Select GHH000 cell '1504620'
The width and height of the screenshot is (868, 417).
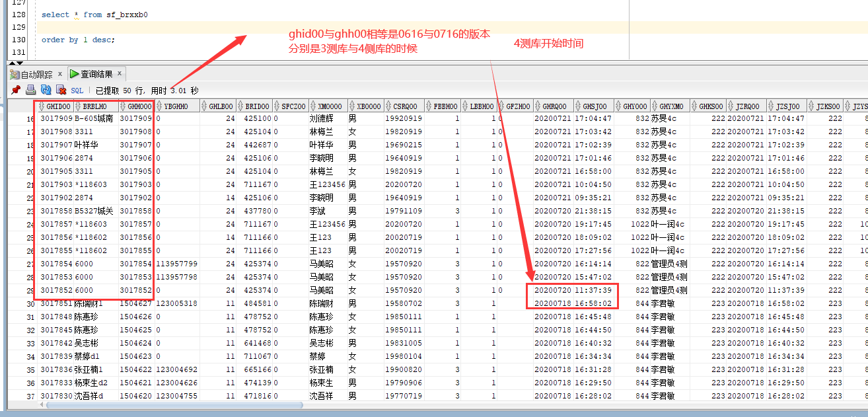click(x=137, y=397)
